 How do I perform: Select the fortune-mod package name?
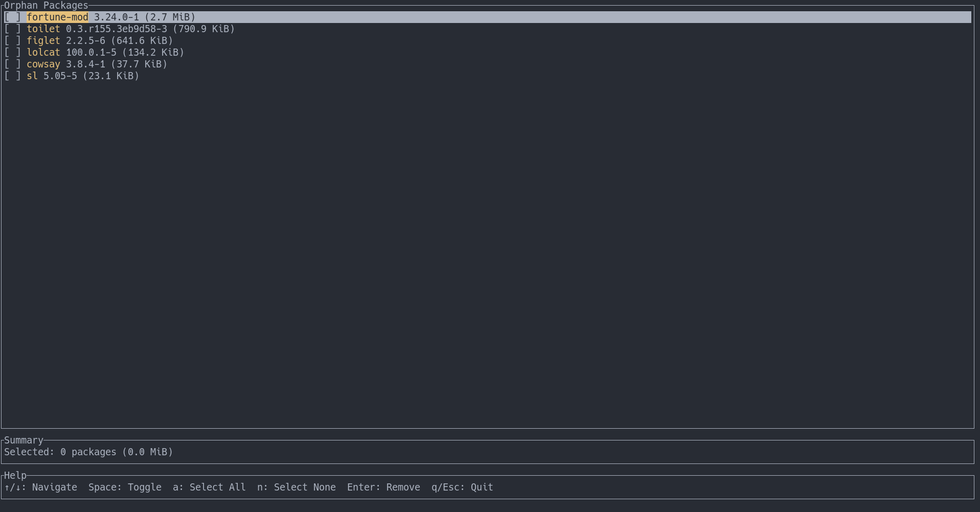(57, 17)
